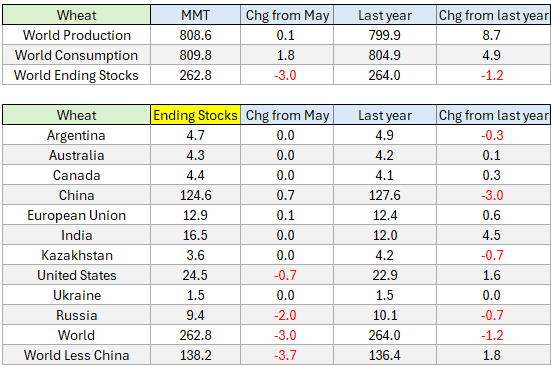
Task: Click India change from last year 4.5
Action: tap(492, 235)
